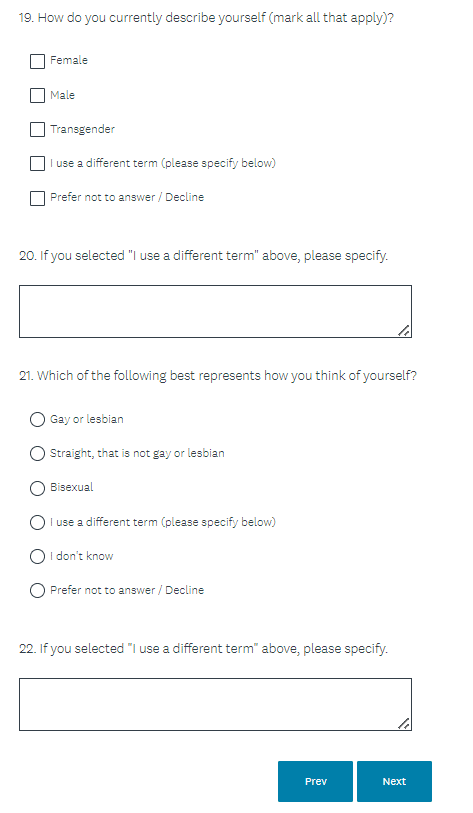Choose the 'I don't know' radio option
The height and width of the screenshot is (813, 473).
[37, 556]
